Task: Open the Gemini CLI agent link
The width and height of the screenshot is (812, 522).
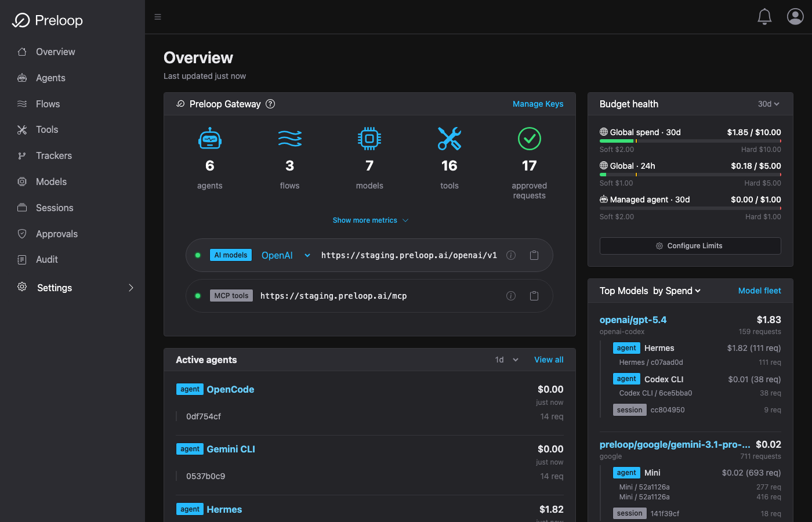Action: point(231,449)
